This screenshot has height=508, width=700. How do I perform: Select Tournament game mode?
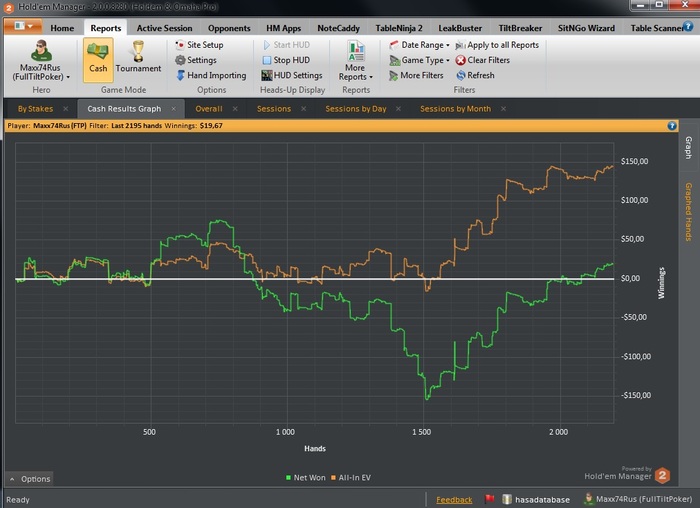pos(138,57)
